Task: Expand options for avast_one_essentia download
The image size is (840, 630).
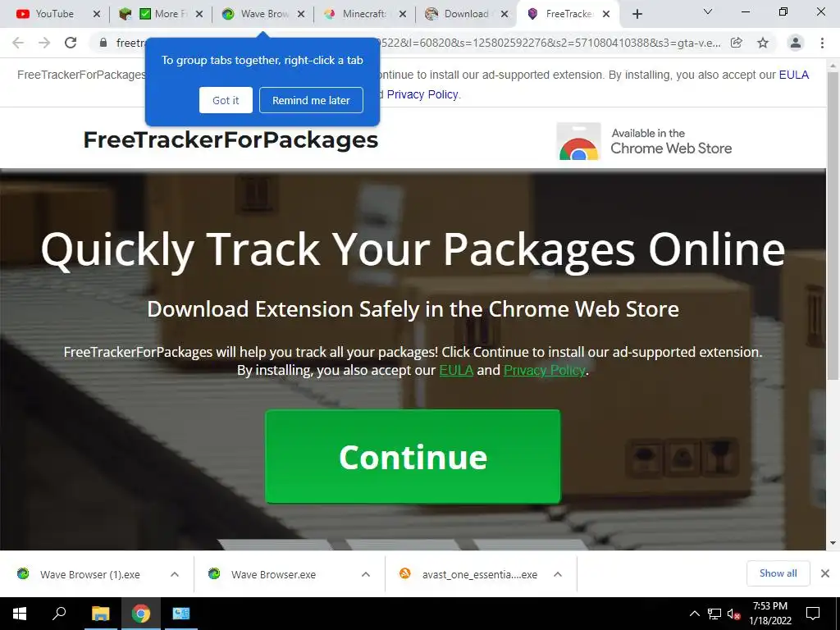Action: pos(558,574)
